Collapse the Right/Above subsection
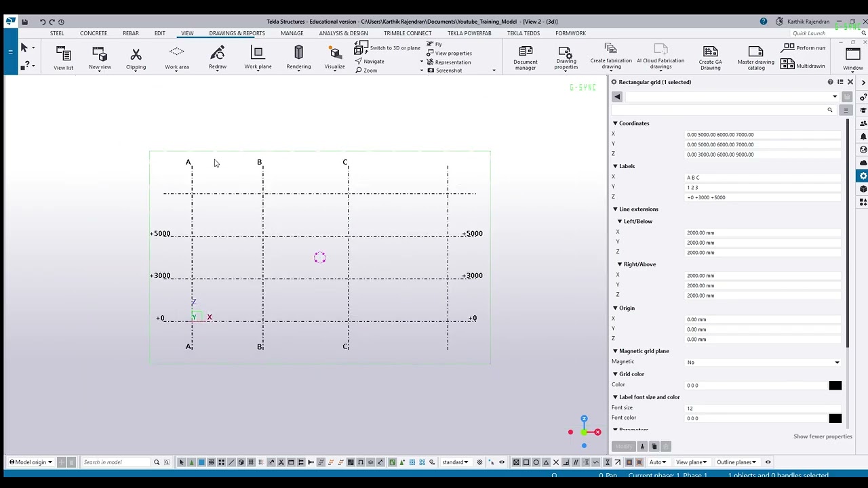The height and width of the screenshot is (488, 868). 619,264
